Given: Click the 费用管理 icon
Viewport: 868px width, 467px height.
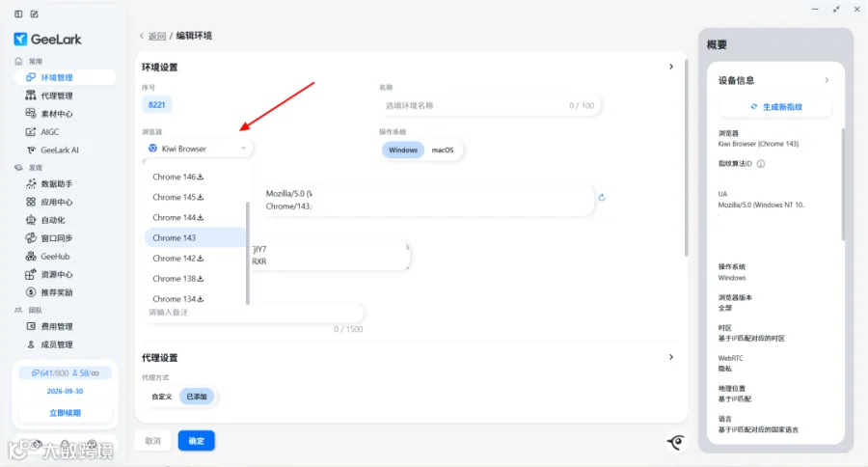Looking at the screenshot, I should tap(31, 326).
